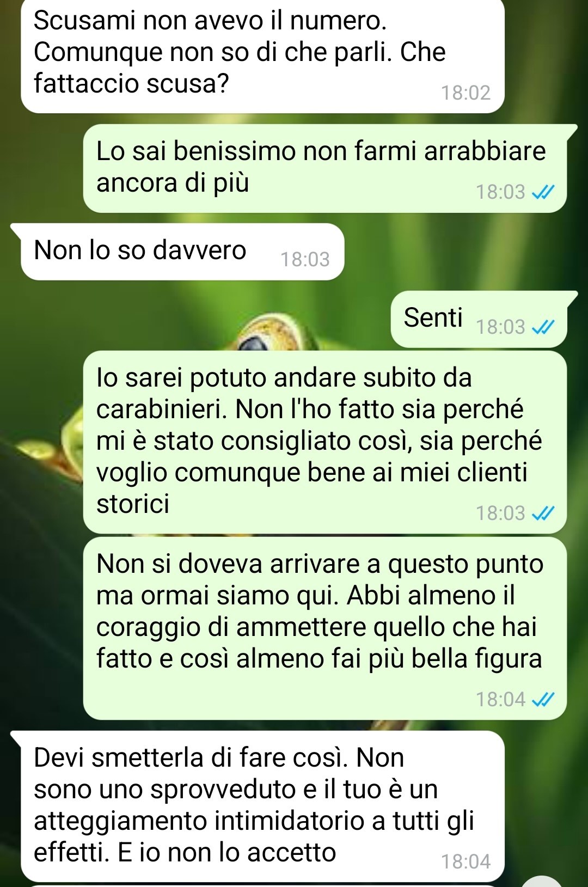Image resolution: width=588 pixels, height=887 pixels.
Task: Tap read receipt ticks on 'Lo sai benissimo' message
Action: pyautogui.click(x=543, y=192)
